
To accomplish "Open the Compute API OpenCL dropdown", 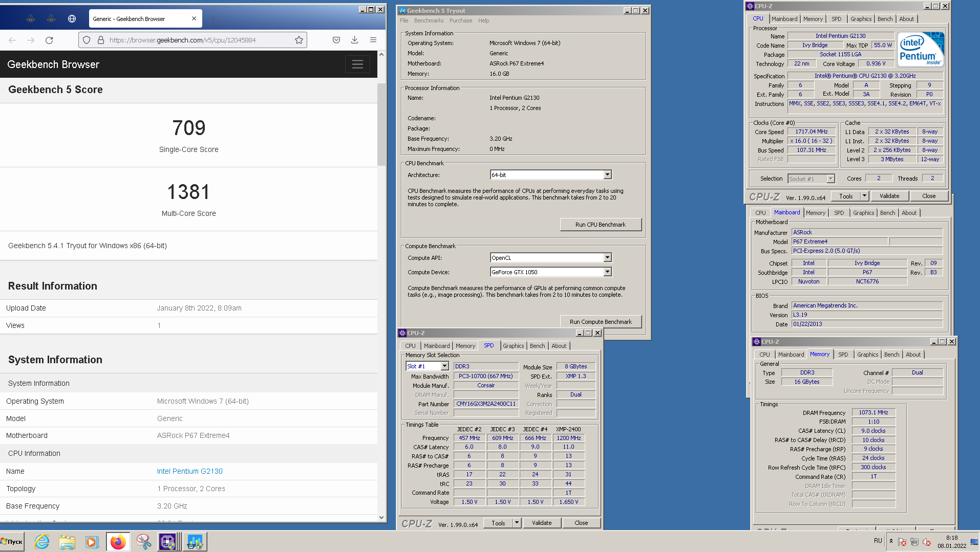I will tap(607, 258).
